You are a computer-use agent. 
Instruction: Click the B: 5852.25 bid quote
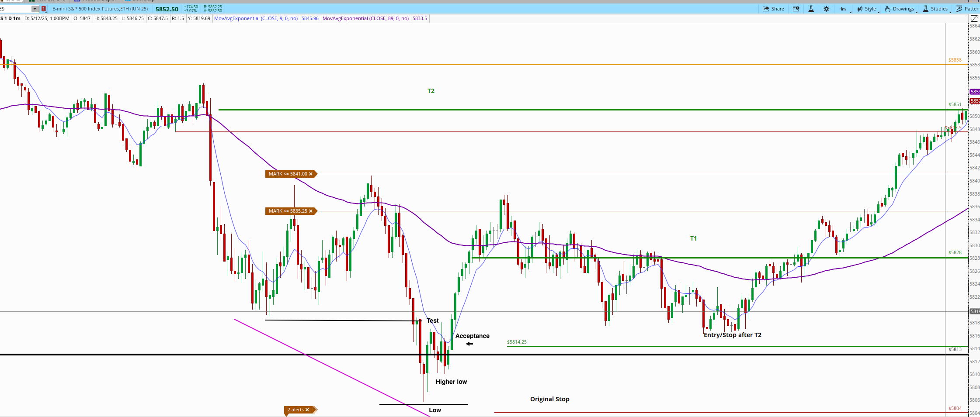point(213,7)
